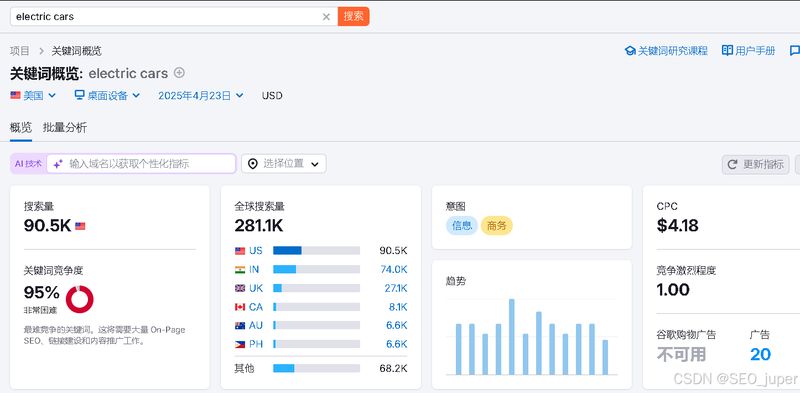This screenshot has height=393, width=800.
Task: Expand the 美国 country dropdown
Action: [x=33, y=95]
